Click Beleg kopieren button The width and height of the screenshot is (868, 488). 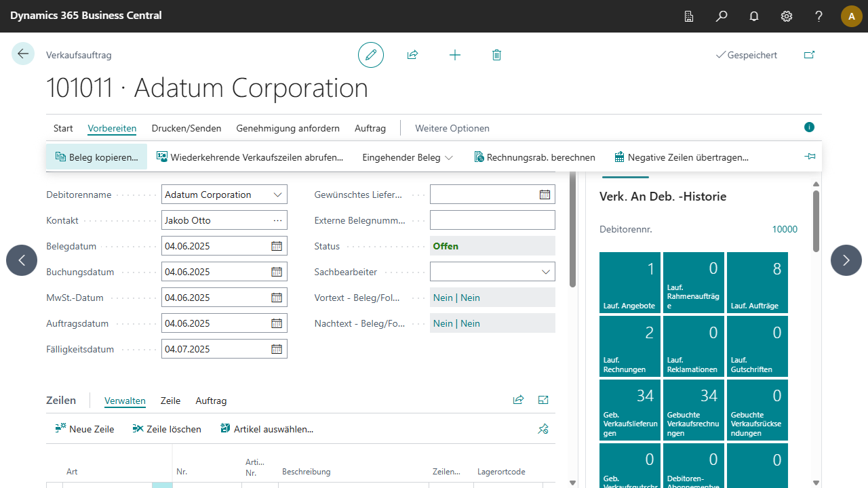point(96,157)
